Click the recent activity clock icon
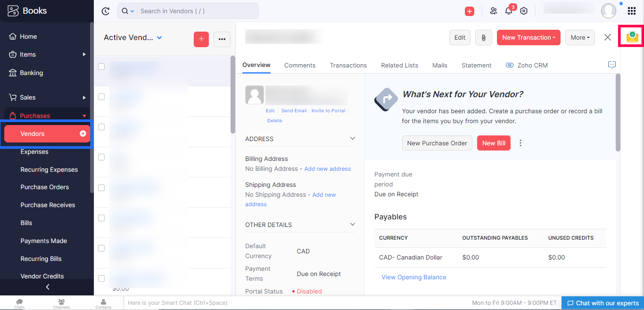Image resolution: width=644 pixels, height=310 pixels. (106, 11)
